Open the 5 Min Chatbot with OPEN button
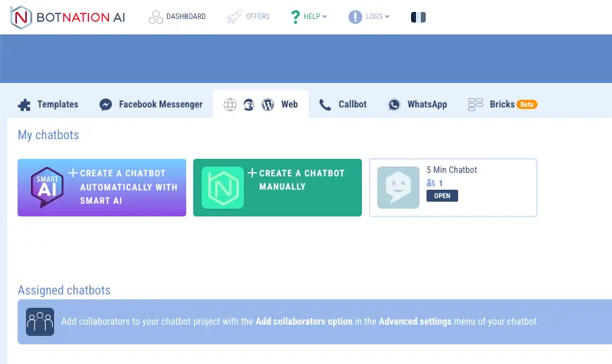The height and width of the screenshot is (364, 612). pos(442,196)
